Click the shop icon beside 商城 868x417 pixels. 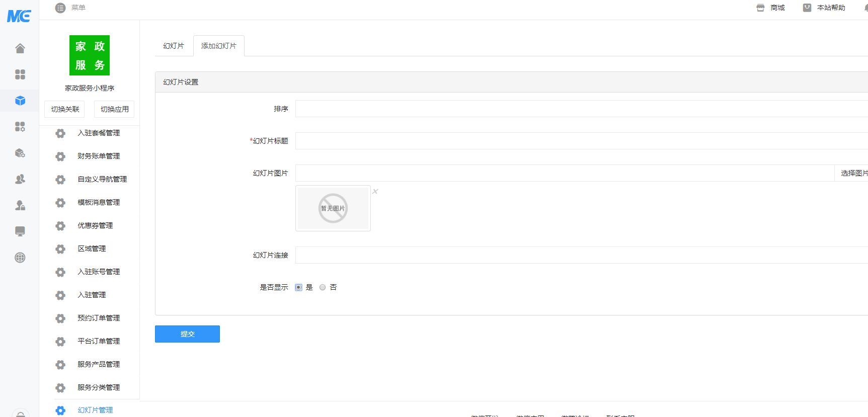(x=760, y=8)
